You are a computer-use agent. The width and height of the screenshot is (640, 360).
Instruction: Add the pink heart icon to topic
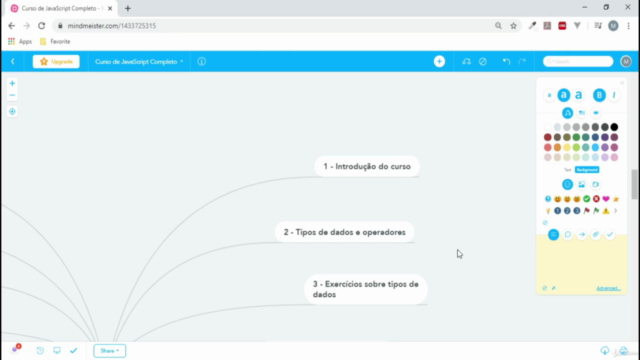[606, 199]
